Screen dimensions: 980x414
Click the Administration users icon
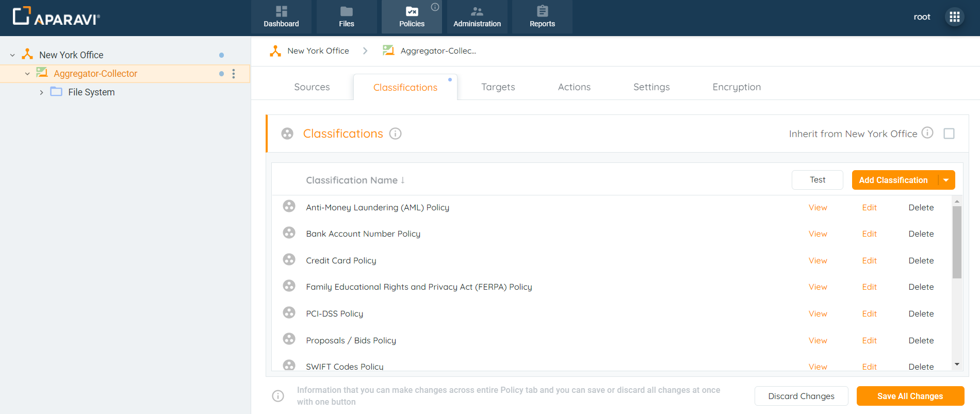coord(477,11)
